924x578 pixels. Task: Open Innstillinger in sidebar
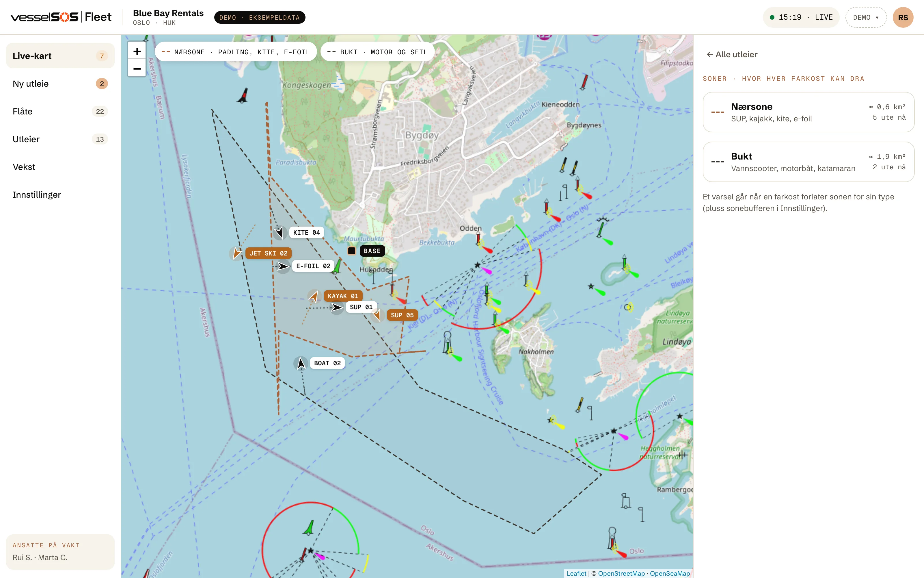click(60, 194)
